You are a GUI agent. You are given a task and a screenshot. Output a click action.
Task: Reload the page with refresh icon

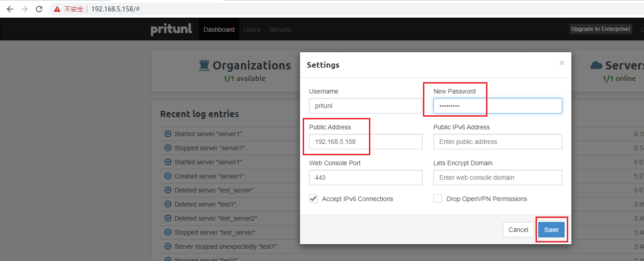click(x=39, y=9)
